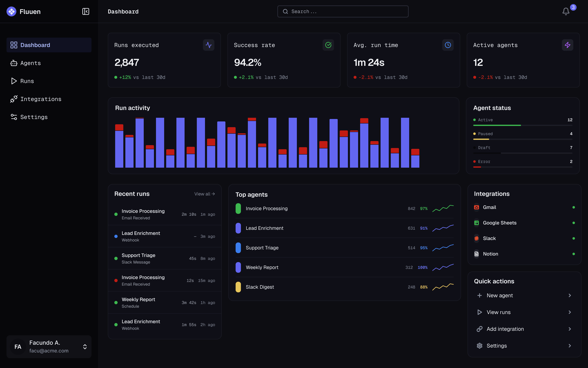Open Lead Enrichment run from 2h ago
Viewport: 588px width, 368px height.
[165, 325]
